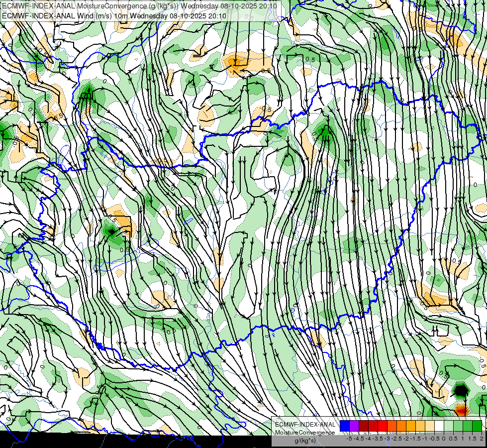The image size is (487, 448).
Task: Click legend label ECMWF-INDEX-ANAL
Action: (x=305, y=425)
